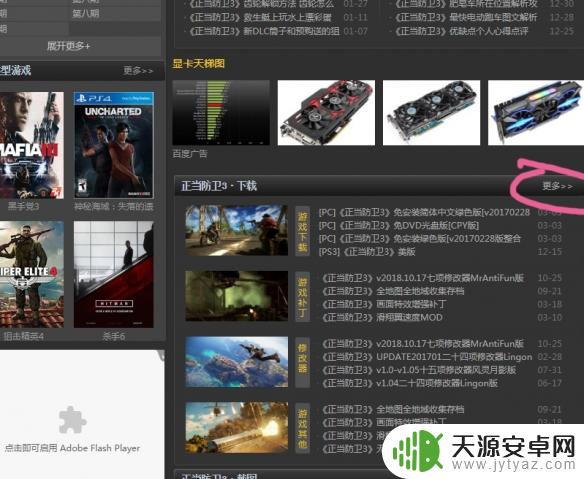The image size is (584, 479).
Task: Enable Adobe Flash Player via text prompt
Action: 72,448
